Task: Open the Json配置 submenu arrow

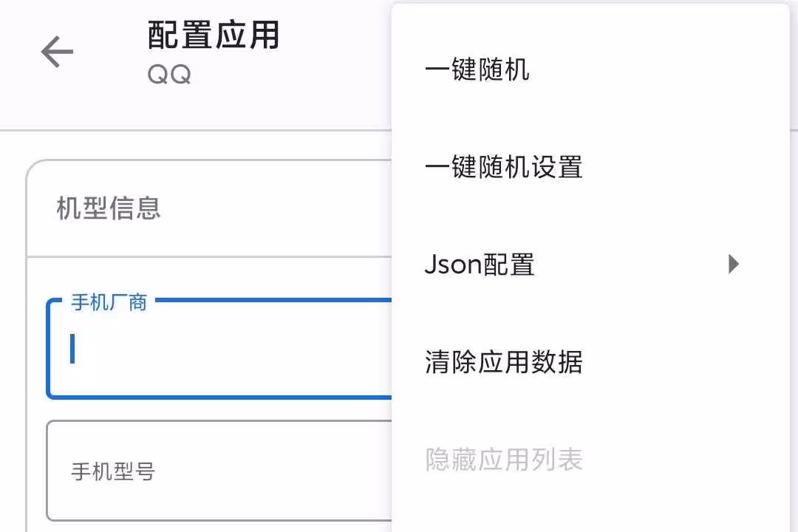Action: click(x=733, y=264)
